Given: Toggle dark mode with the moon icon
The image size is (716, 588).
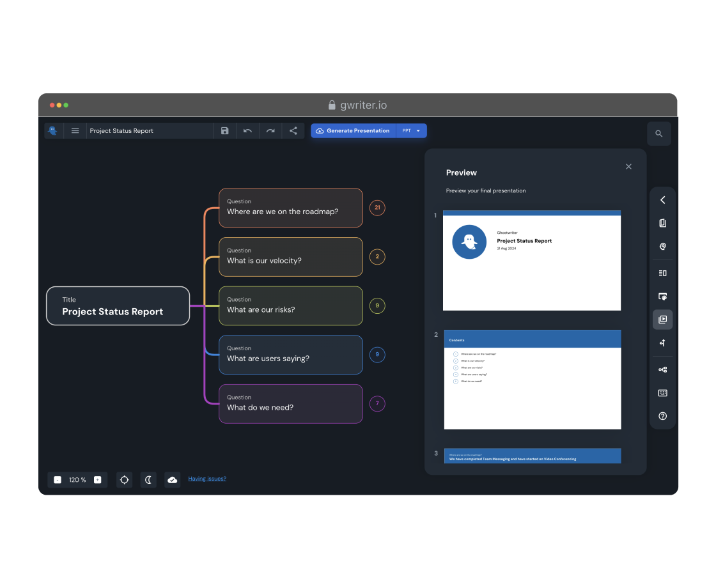Looking at the screenshot, I should point(148,480).
